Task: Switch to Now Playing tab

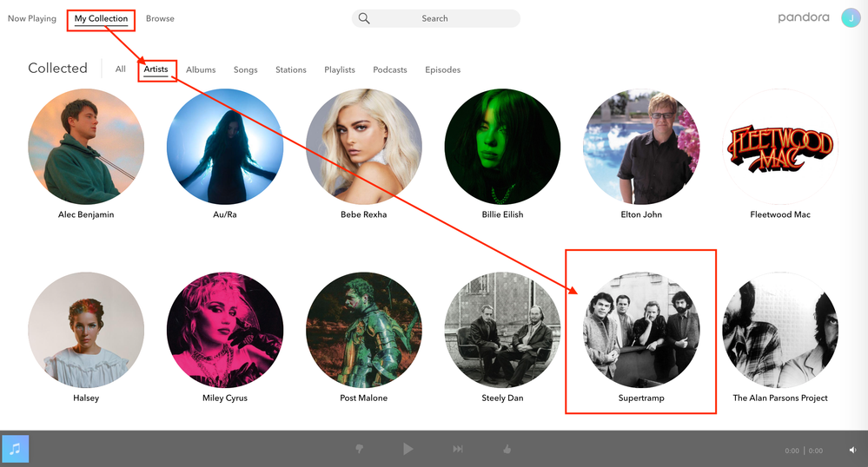Action: (32, 18)
